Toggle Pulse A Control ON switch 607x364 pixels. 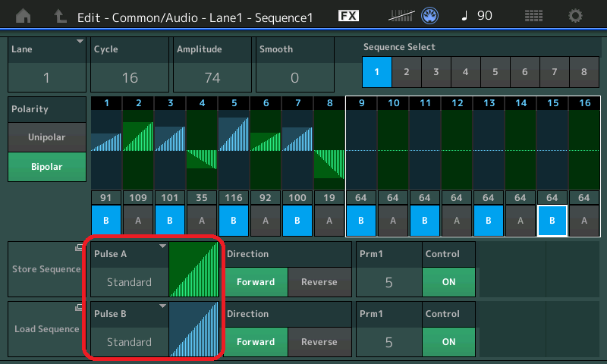point(448,282)
